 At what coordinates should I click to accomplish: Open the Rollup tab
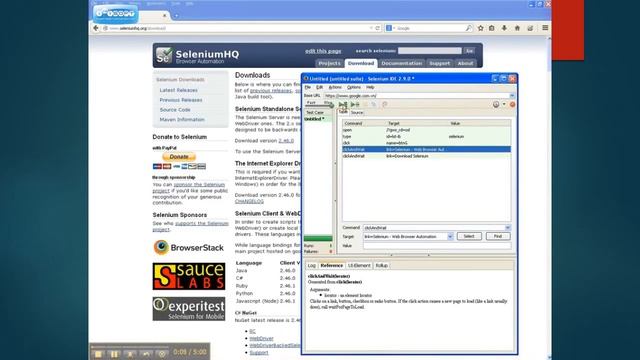click(382, 265)
